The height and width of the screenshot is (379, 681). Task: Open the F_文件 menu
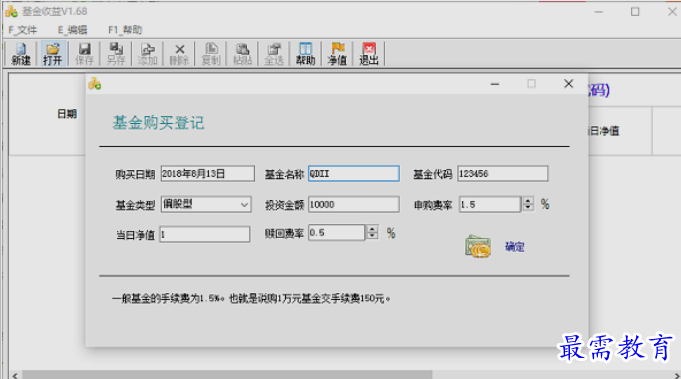click(x=23, y=30)
